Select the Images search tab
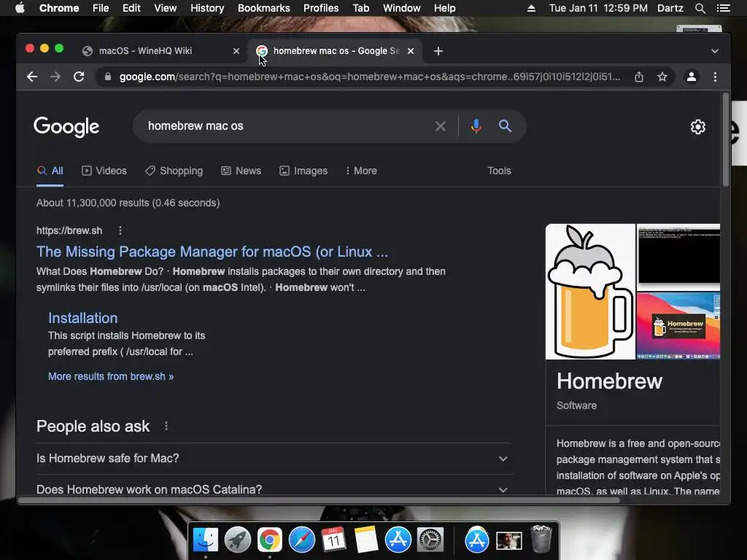747x560 pixels. pyautogui.click(x=303, y=171)
